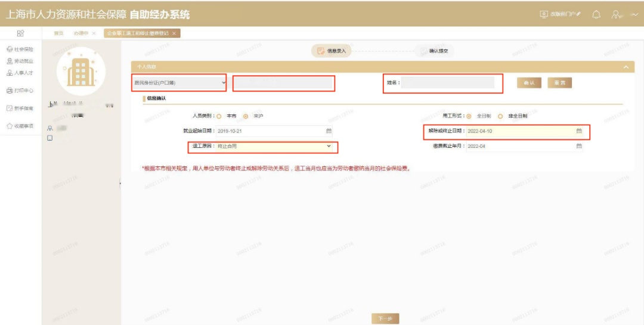This screenshot has height=325, width=644.
Task: Click the 姓名 input field
Action: click(x=447, y=83)
